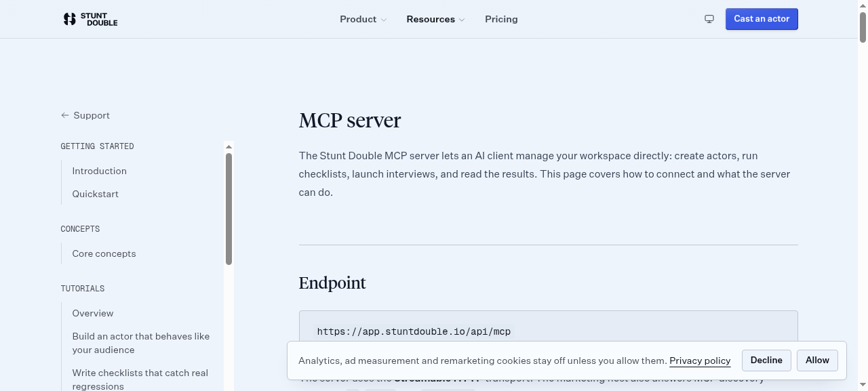Open the Quickstart docs page

96,194
